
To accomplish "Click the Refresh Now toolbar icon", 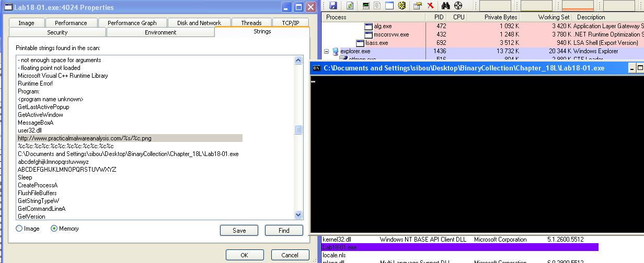I will coord(350,6).
